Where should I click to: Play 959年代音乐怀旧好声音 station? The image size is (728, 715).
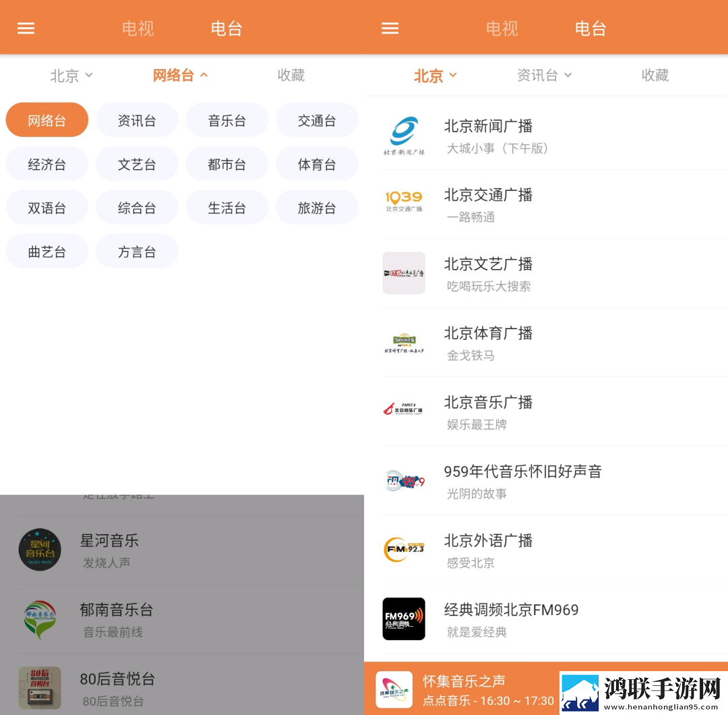(x=546, y=481)
